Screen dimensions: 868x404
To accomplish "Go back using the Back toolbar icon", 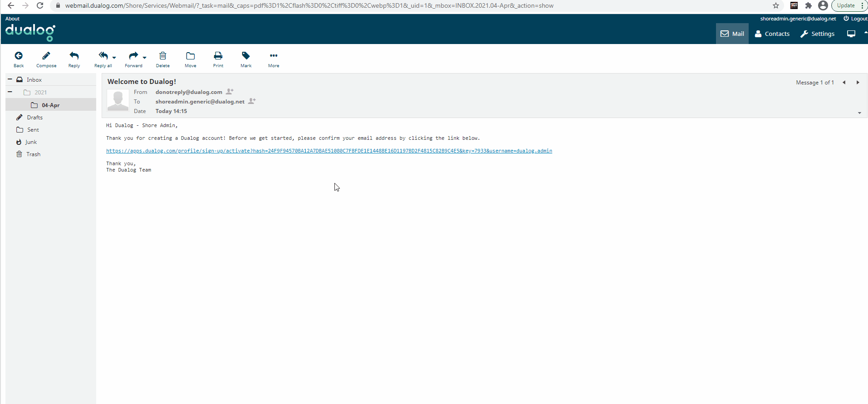I will 19,59.
